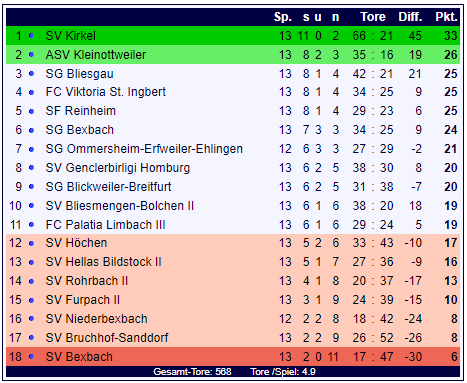Image resolution: width=467 pixels, height=383 pixels.
Task: Click the blue dot beside SV Kirkel
Action: [31, 35]
